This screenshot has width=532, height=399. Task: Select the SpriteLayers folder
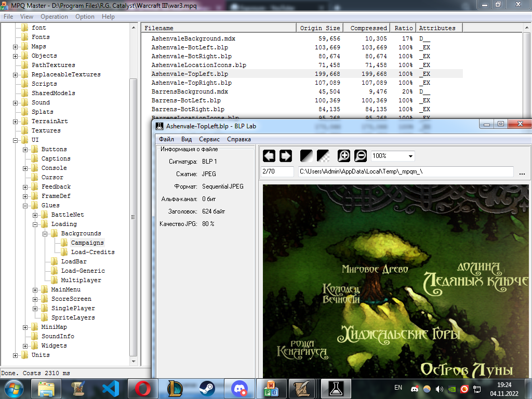point(73,317)
